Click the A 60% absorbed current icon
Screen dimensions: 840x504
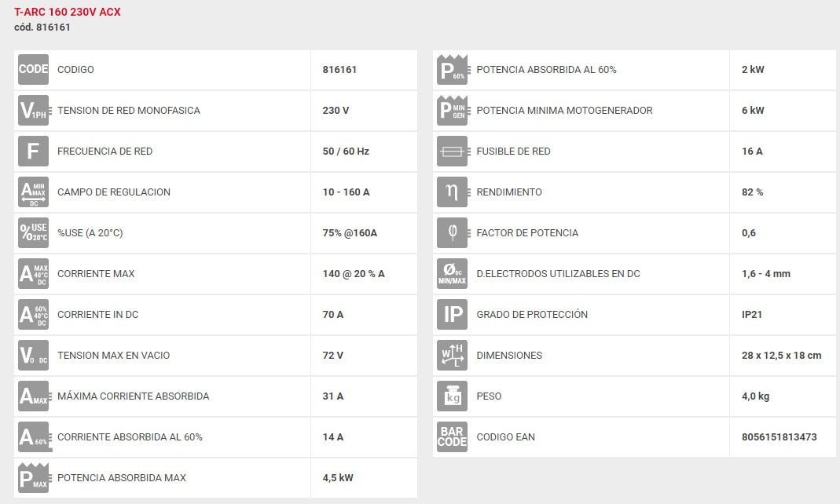coord(34,437)
